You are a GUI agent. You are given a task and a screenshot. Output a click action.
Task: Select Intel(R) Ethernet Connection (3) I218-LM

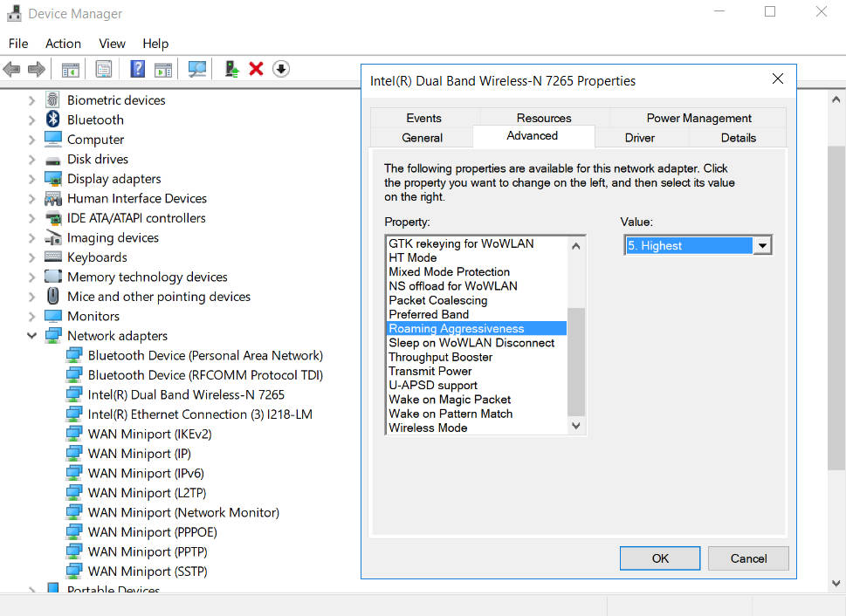click(200, 414)
